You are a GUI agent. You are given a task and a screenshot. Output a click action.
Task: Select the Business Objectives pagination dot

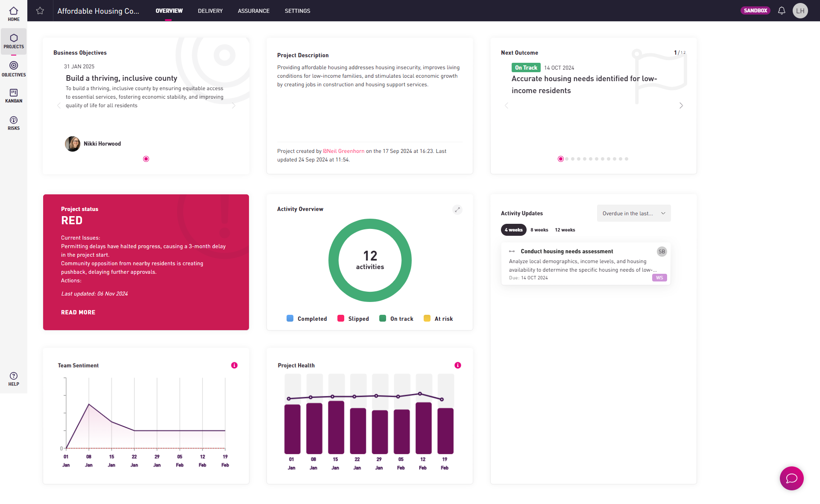tap(146, 159)
